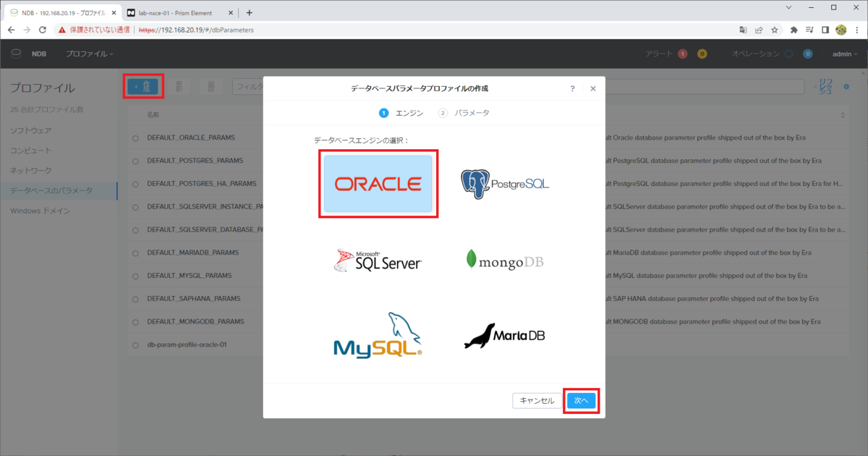This screenshot has width=868, height=456.
Task: Click the DEFAULT_MYSQL_PARAMS profile name
Action: click(x=189, y=276)
